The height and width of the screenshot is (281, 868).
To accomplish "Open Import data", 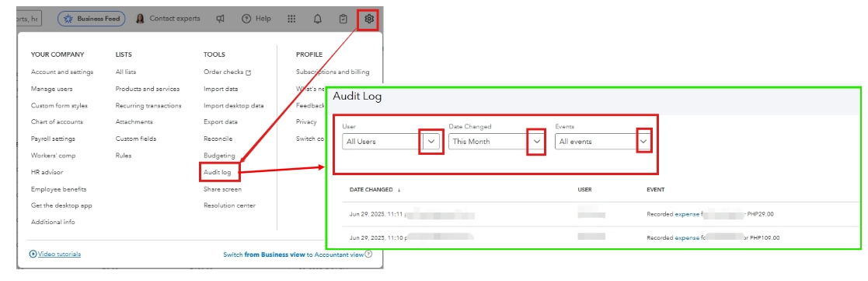I will [221, 89].
